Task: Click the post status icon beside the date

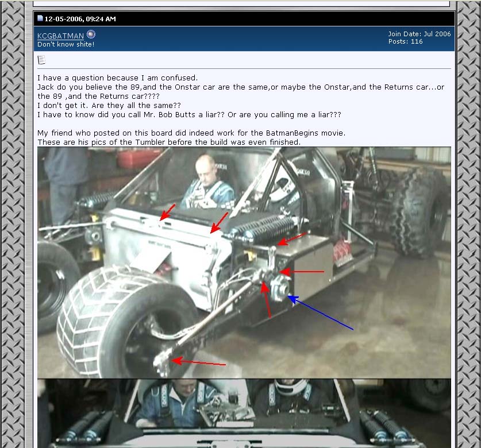Action: [x=40, y=18]
